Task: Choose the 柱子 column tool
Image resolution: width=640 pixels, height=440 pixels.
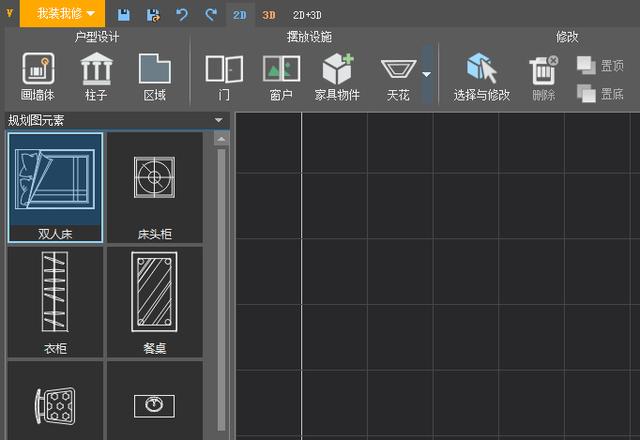Action: 97,76
